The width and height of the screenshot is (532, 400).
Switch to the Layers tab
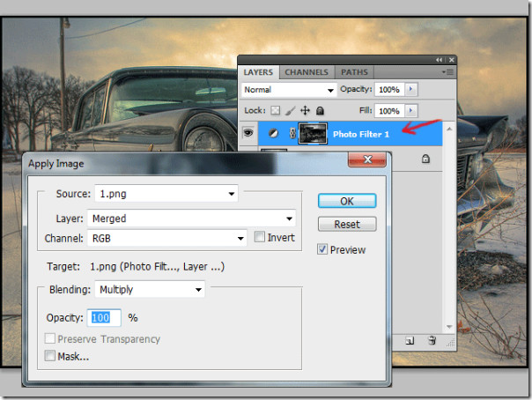click(258, 72)
